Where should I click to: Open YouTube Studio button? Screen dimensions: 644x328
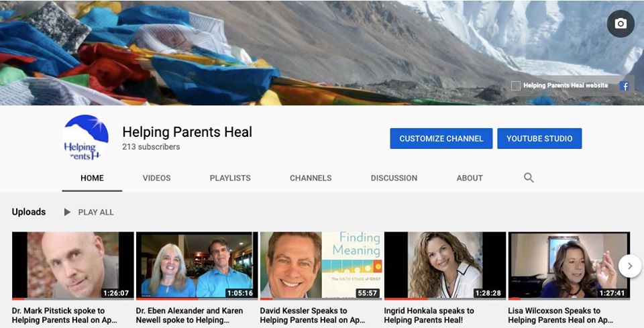[x=539, y=138]
